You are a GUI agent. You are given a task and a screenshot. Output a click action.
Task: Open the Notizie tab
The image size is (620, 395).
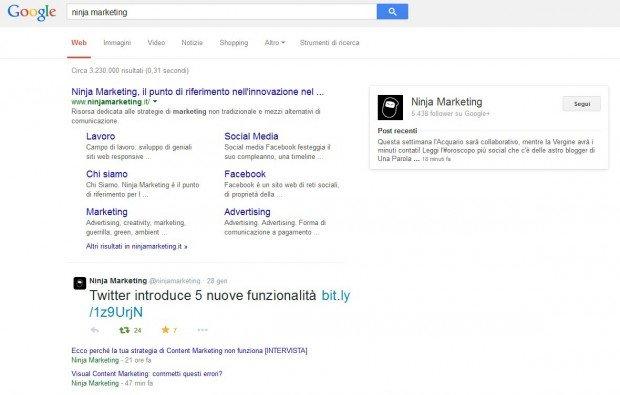(192, 43)
